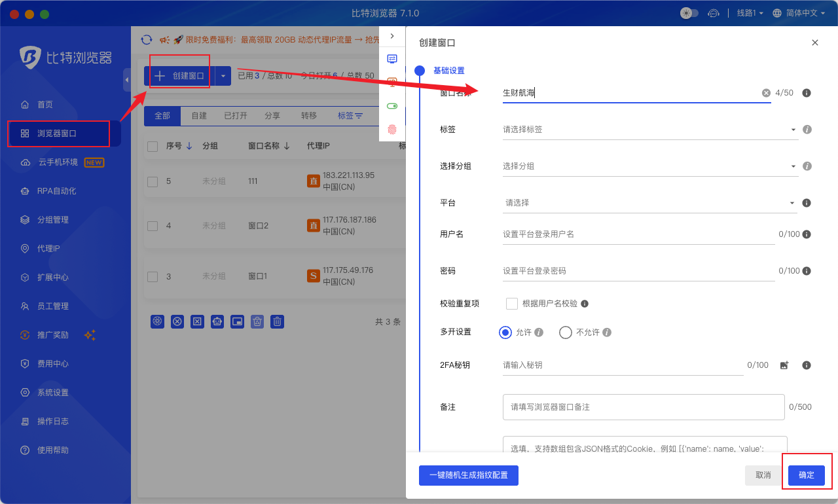Click the 一键随机生成指纹配置 button

tap(469, 475)
